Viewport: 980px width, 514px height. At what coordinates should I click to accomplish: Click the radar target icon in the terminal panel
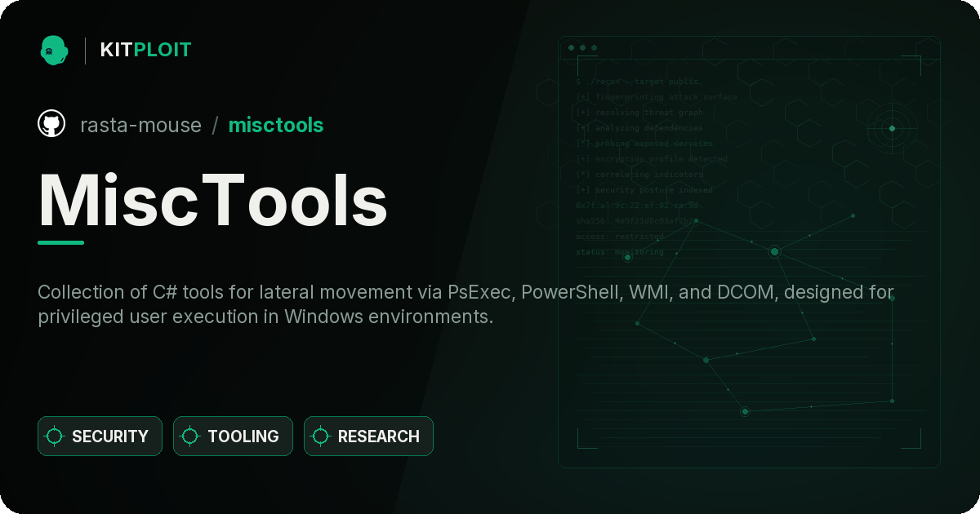tap(892, 128)
